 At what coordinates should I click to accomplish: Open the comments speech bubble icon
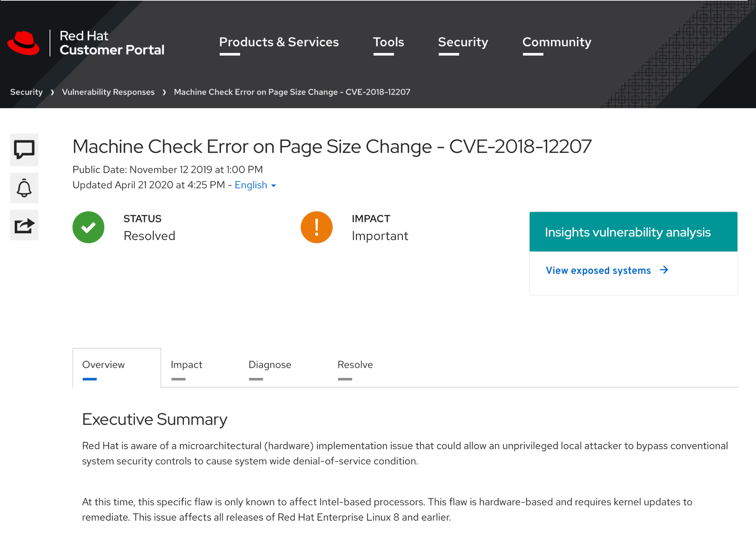tap(24, 150)
